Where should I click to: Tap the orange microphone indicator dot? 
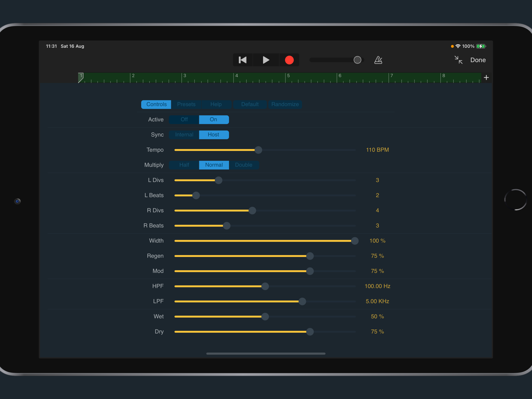click(452, 46)
